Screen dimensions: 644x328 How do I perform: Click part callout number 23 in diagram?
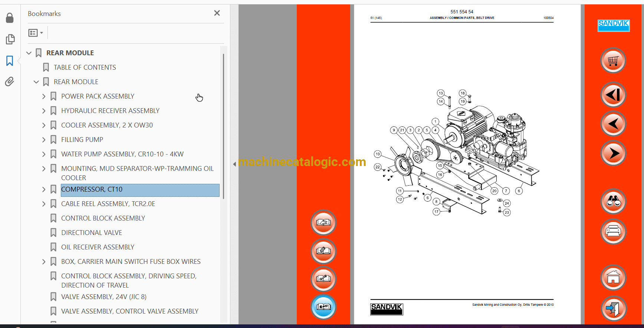[x=507, y=212]
